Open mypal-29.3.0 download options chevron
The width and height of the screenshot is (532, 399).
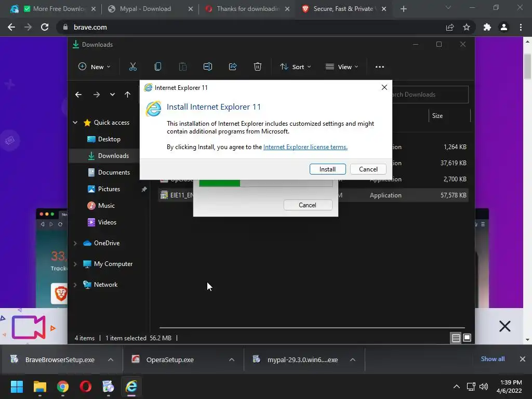pyautogui.click(x=353, y=360)
